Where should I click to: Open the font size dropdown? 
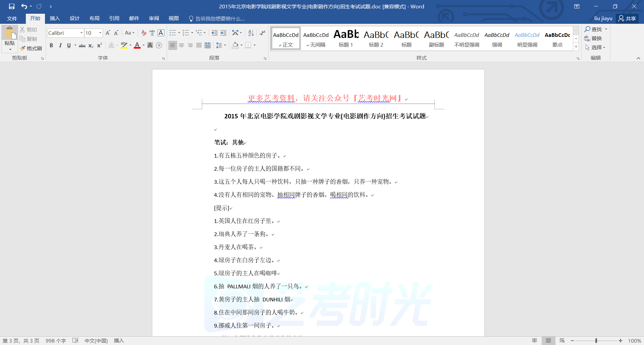tap(100, 33)
